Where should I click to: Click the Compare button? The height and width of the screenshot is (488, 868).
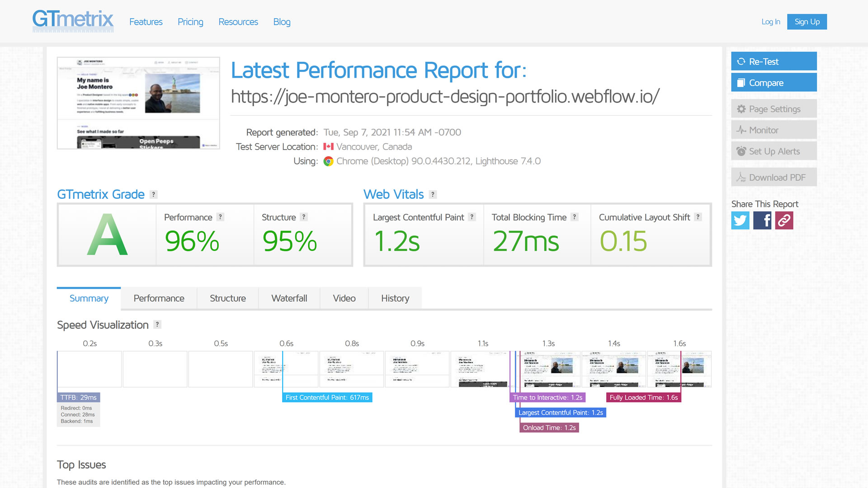click(774, 83)
